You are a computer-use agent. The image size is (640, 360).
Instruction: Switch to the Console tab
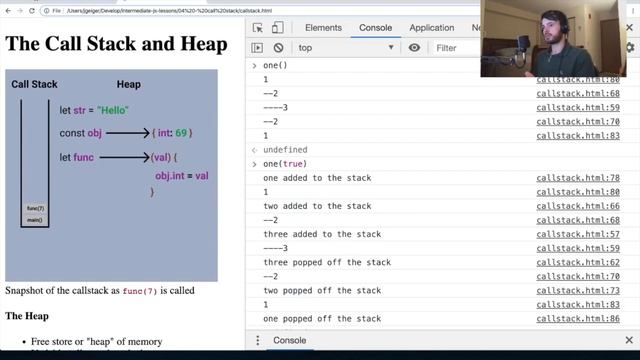[376, 28]
